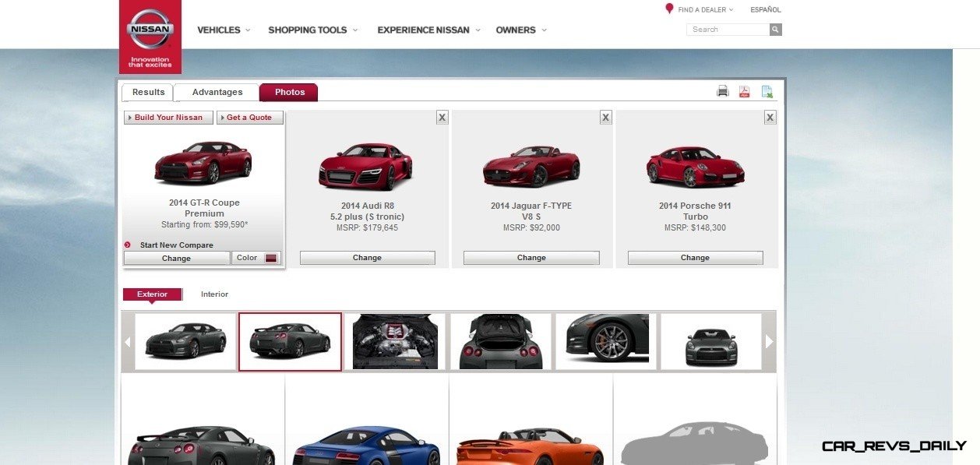The width and height of the screenshot is (980, 465).
Task: Click the search magnifier button
Action: click(x=775, y=30)
